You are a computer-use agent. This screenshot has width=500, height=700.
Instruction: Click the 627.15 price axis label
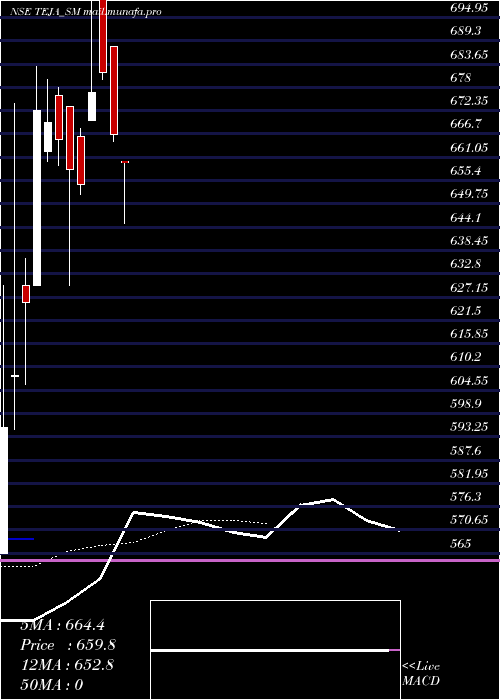click(x=469, y=288)
